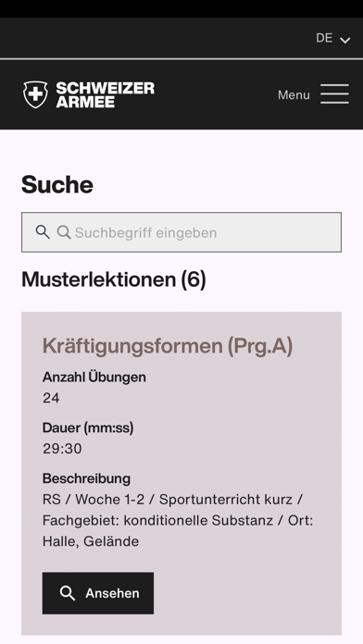
Task: Click the dark magnifier icon in search box
Action: click(x=43, y=231)
